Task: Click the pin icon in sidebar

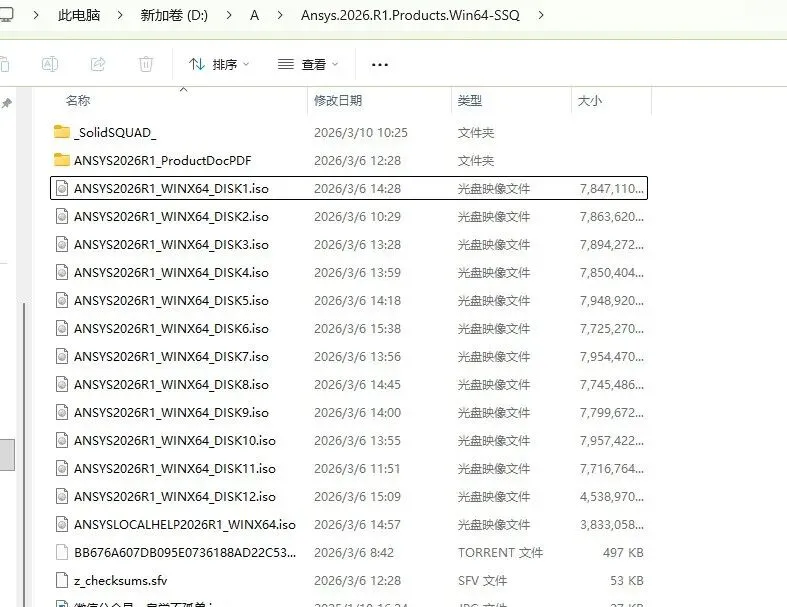Action: [7, 103]
